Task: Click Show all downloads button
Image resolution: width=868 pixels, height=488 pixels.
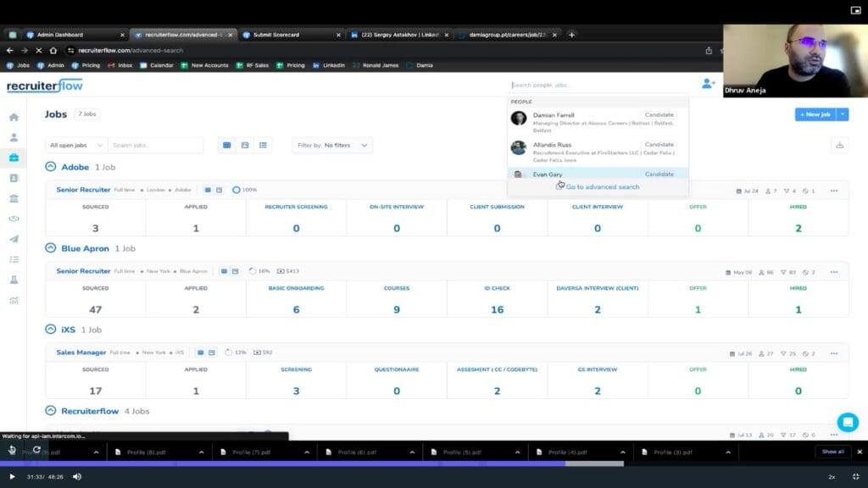Action: point(832,452)
